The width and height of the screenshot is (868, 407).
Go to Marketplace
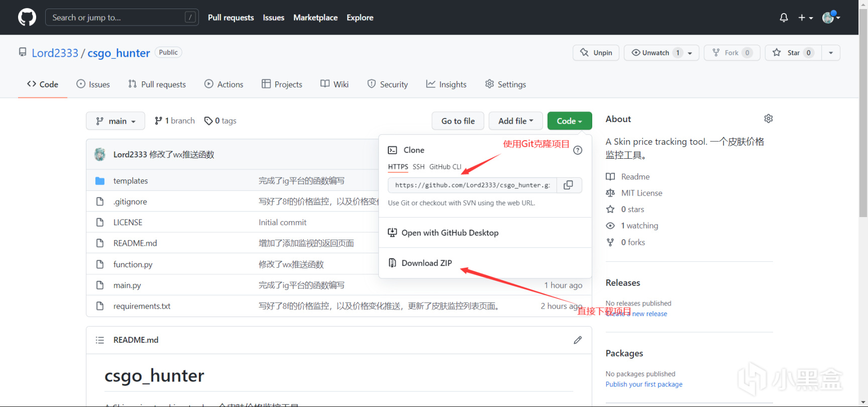tap(315, 18)
